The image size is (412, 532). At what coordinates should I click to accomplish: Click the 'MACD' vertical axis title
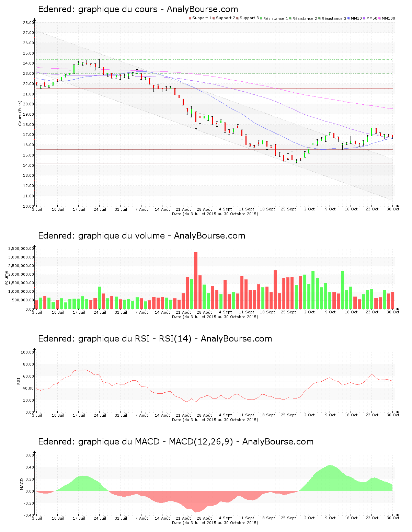click(x=22, y=484)
